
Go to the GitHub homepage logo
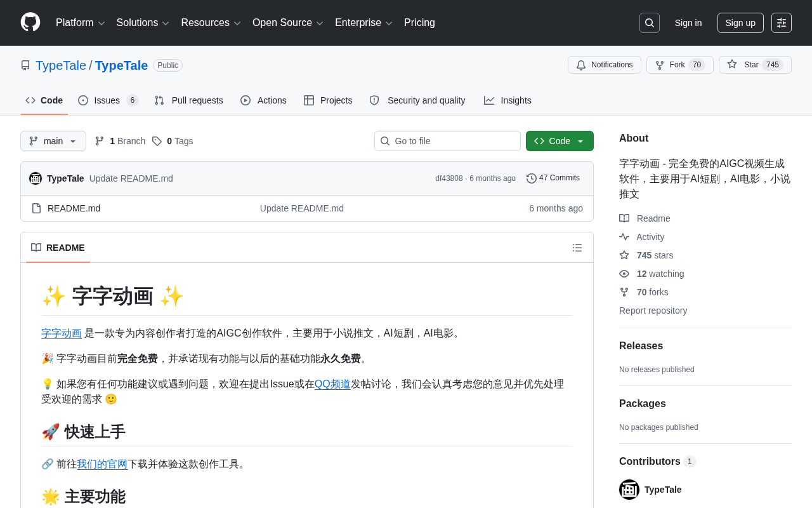click(x=30, y=22)
